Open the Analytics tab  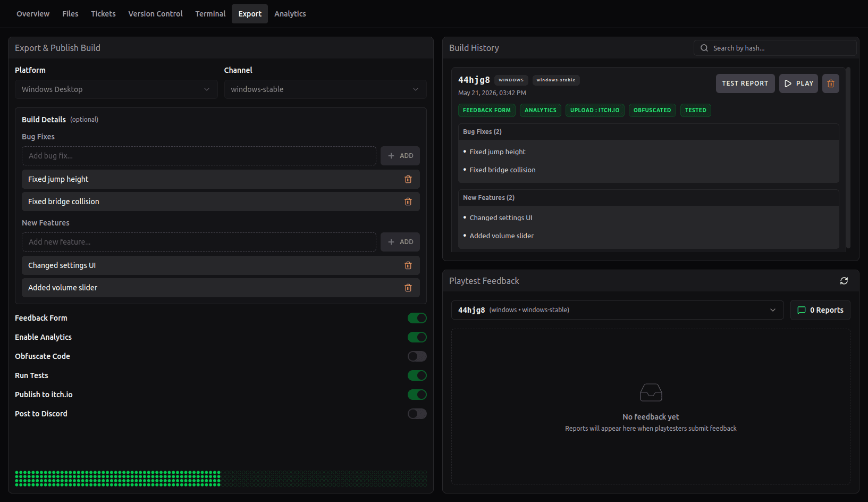pyautogui.click(x=290, y=14)
